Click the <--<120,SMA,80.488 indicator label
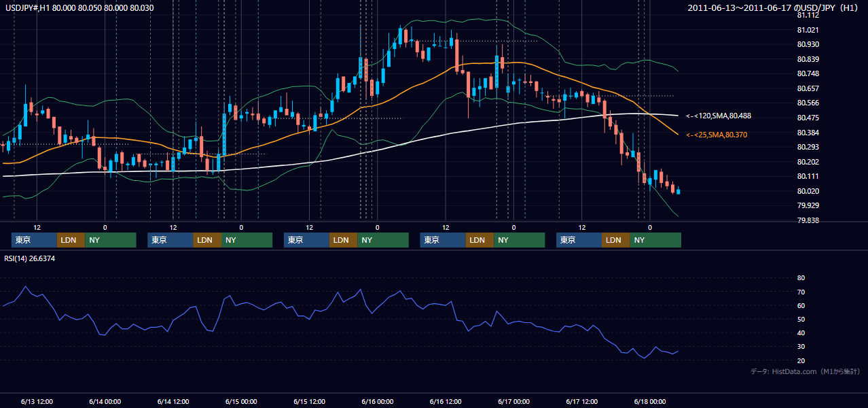The image size is (868, 408). click(719, 116)
